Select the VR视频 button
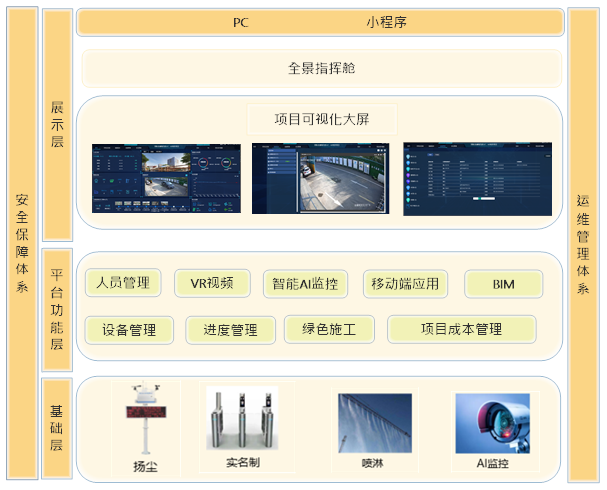Image resolution: width=607 pixels, height=490 pixels. (211, 283)
